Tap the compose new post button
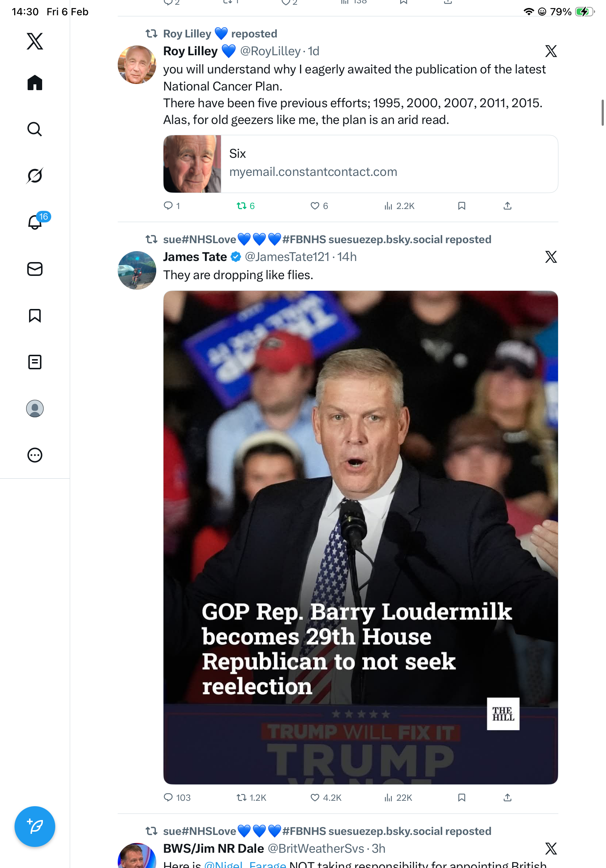606x868 pixels. [35, 826]
